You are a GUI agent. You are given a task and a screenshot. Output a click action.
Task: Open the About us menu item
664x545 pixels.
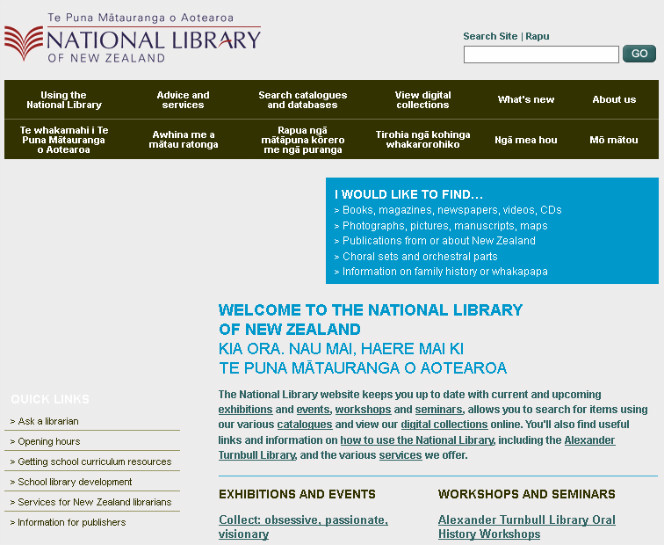tap(614, 100)
